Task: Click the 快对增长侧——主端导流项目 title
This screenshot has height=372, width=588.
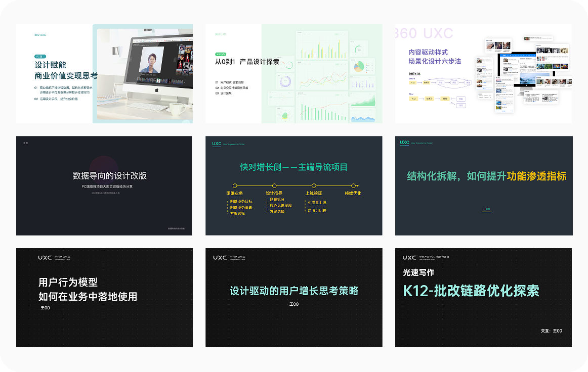Action: coord(293,167)
